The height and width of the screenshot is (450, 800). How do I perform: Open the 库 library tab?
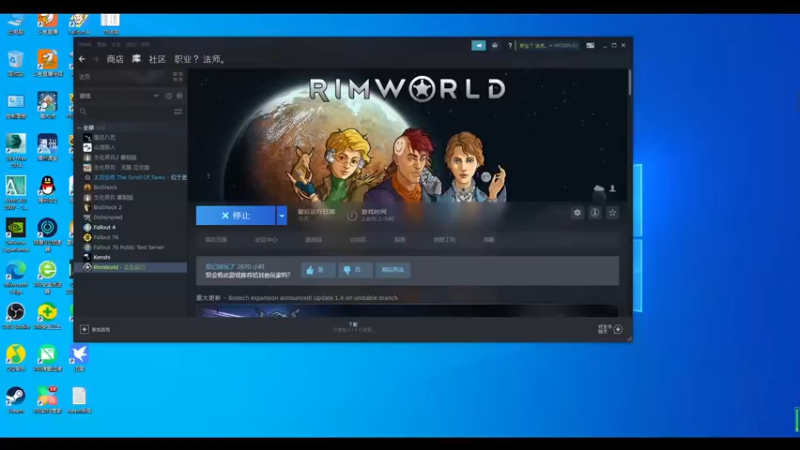[136, 59]
